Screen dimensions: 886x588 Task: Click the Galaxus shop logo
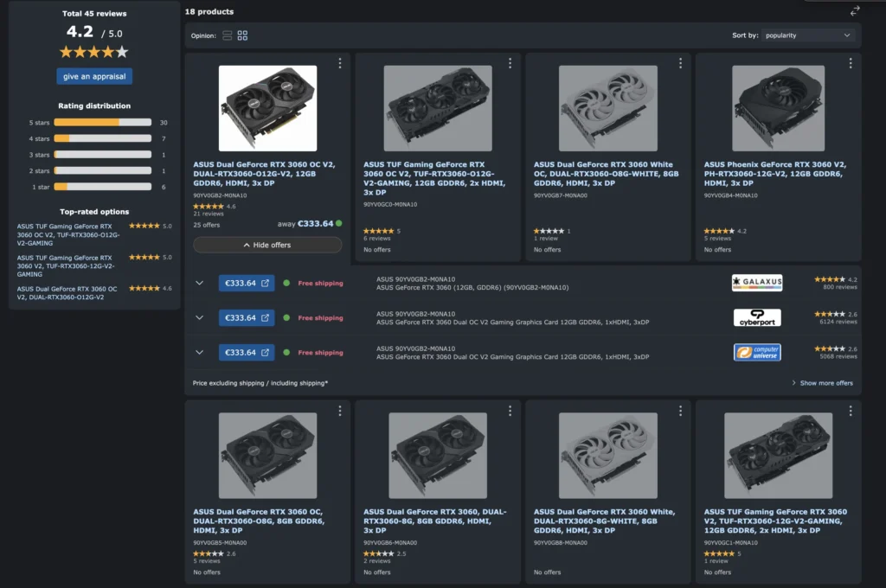point(757,283)
